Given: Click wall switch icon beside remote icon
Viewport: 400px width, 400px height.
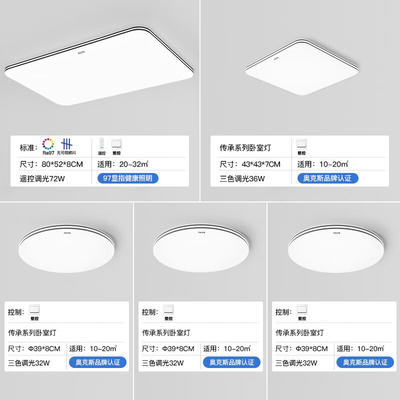Looking at the screenshot, I should (116, 144).
